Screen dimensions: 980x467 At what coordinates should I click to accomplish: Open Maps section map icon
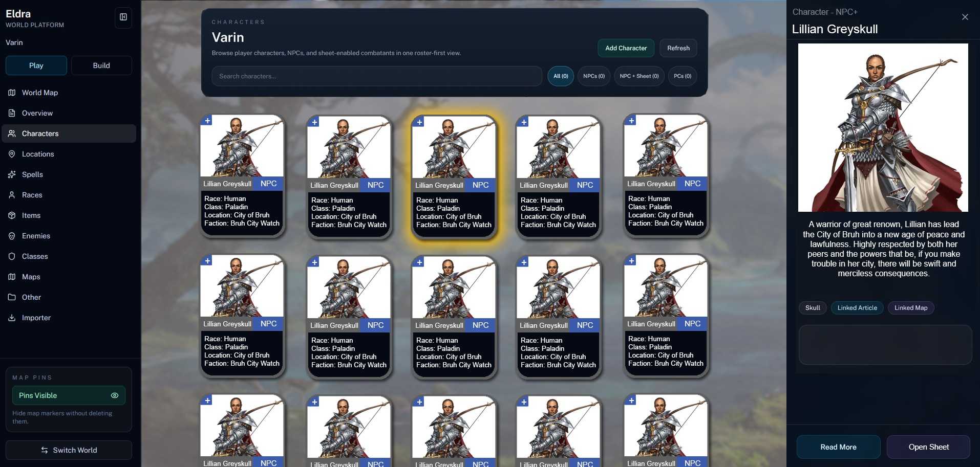click(x=12, y=277)
